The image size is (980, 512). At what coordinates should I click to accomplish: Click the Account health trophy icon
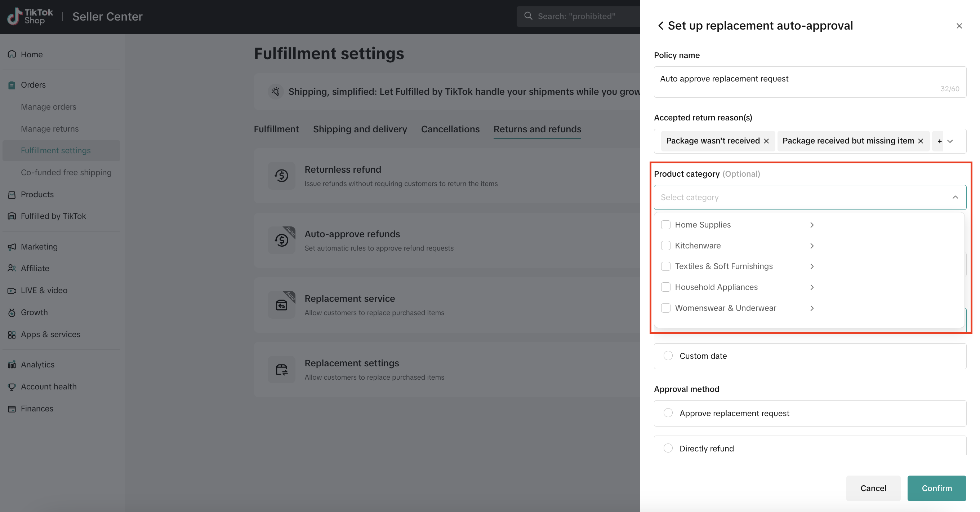coord(12,387)
